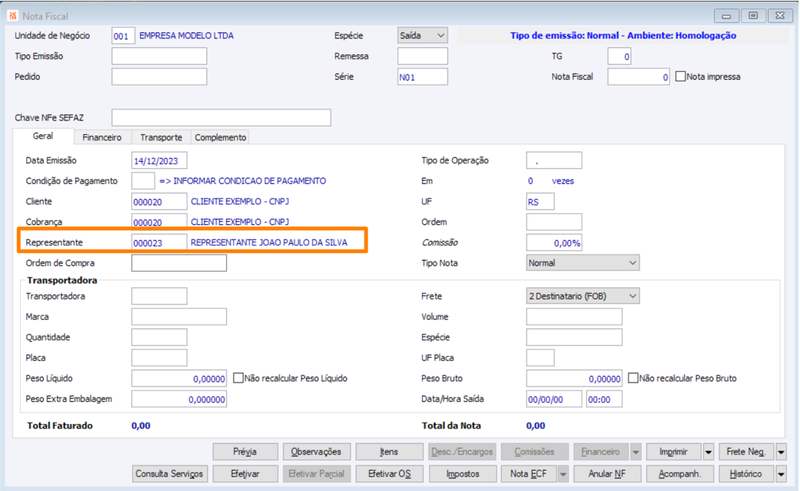Image resolution: width=800 pixels, height=491 pixels.
Task: Switch to the Complemento tab
Action: pyautogui.click(x=220, y=137)
